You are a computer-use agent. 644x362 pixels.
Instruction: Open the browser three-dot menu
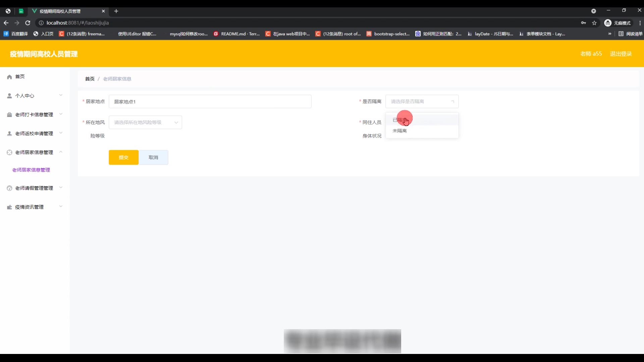click(640, 23)
